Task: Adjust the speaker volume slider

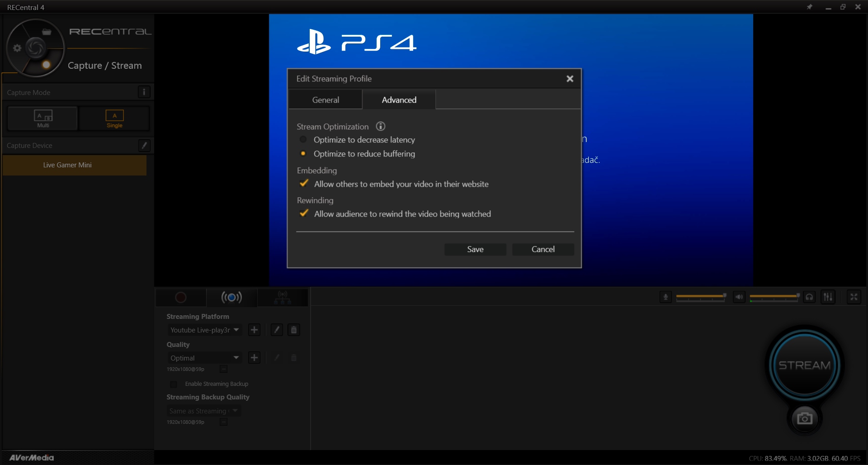Action: pyautogui.click(x=774, y=296)
